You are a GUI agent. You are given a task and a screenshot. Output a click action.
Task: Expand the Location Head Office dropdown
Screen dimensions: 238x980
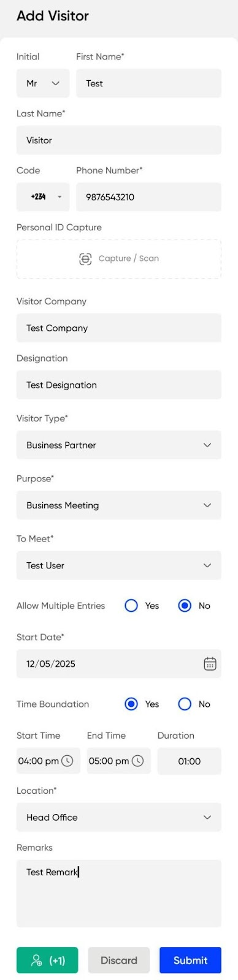[x=119, y=818]
